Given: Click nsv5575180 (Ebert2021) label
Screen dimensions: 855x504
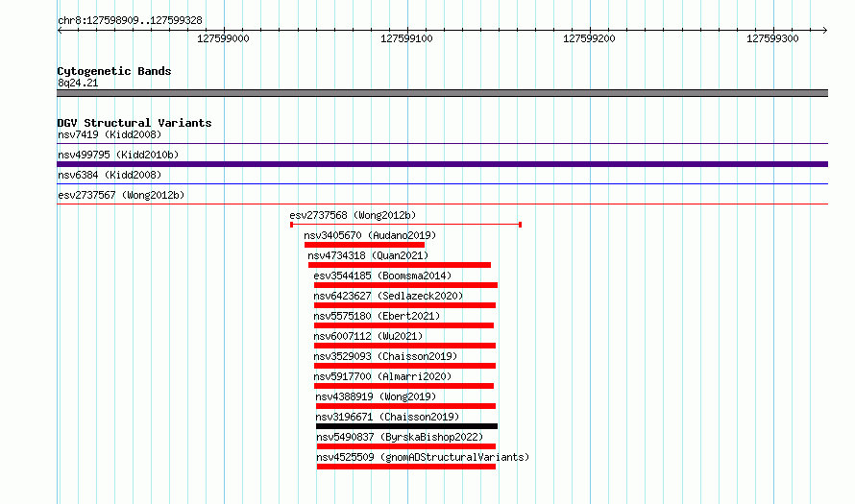Looking at the screenshot, I should (377, 316).
